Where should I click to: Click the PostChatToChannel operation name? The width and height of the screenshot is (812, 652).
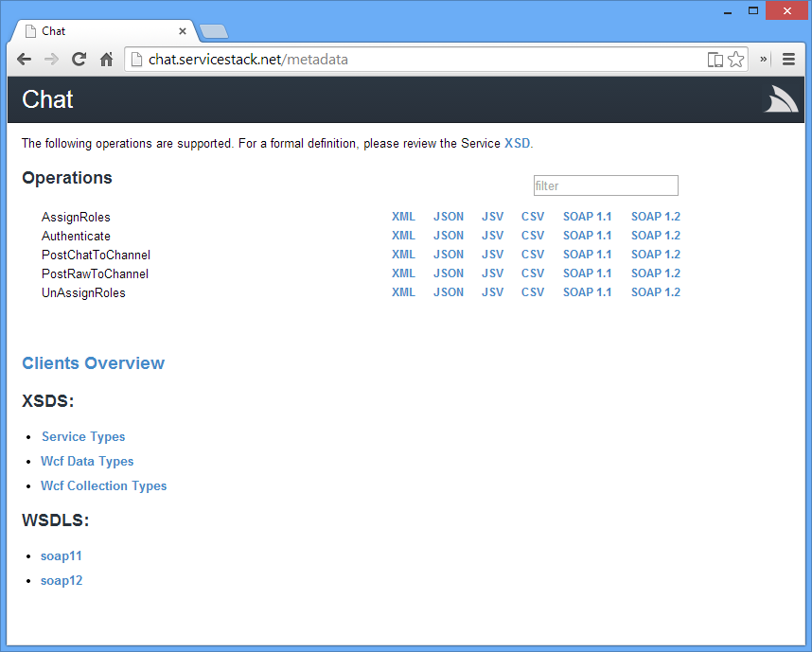click(96, 255)
